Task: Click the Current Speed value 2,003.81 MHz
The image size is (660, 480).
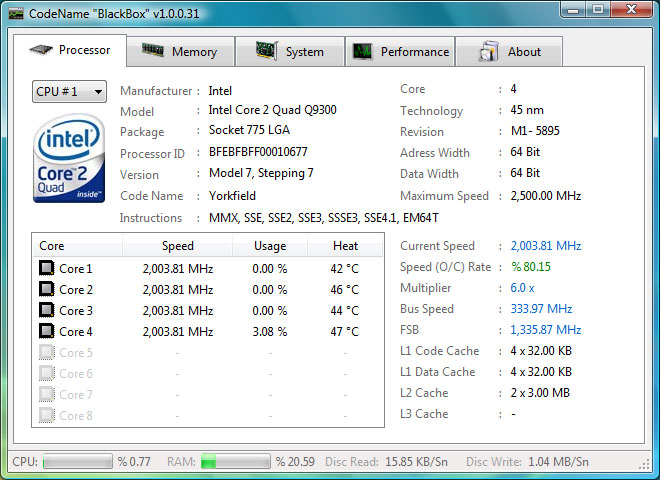Action: click(x=546, y=246)
